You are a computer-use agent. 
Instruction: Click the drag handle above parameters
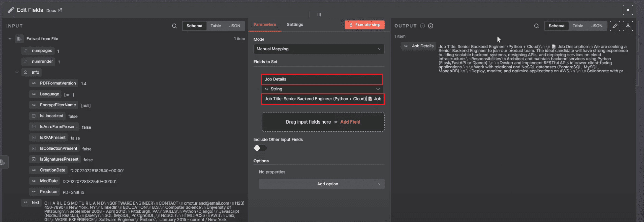point(319,14)
